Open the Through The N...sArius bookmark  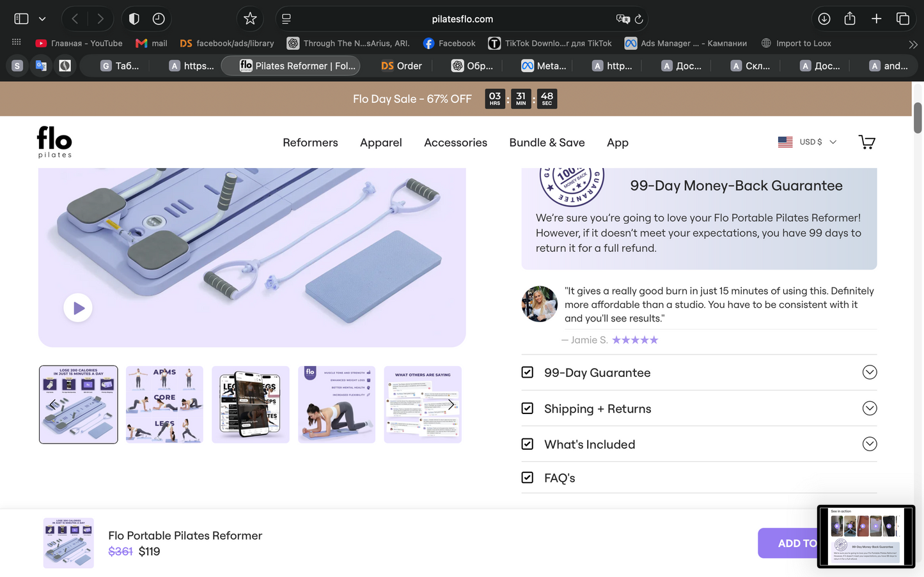[x=348, y=43]
